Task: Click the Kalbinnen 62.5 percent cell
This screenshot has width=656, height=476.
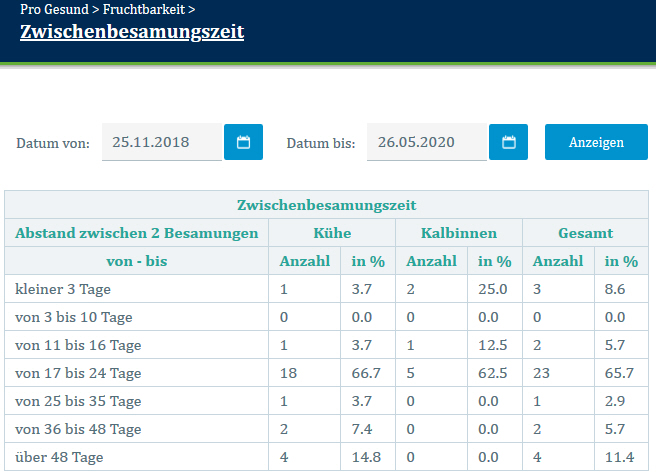Action: click(x=490, y=373)
